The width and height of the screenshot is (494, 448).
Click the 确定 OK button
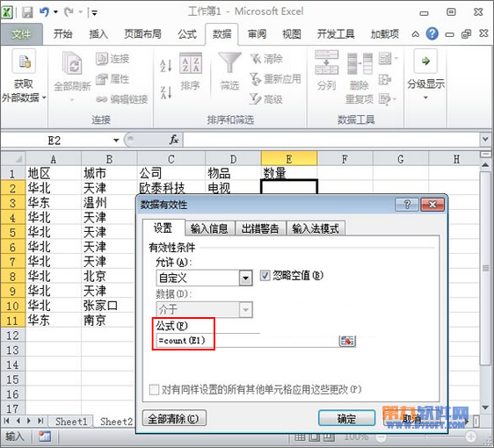coord(346,418)
